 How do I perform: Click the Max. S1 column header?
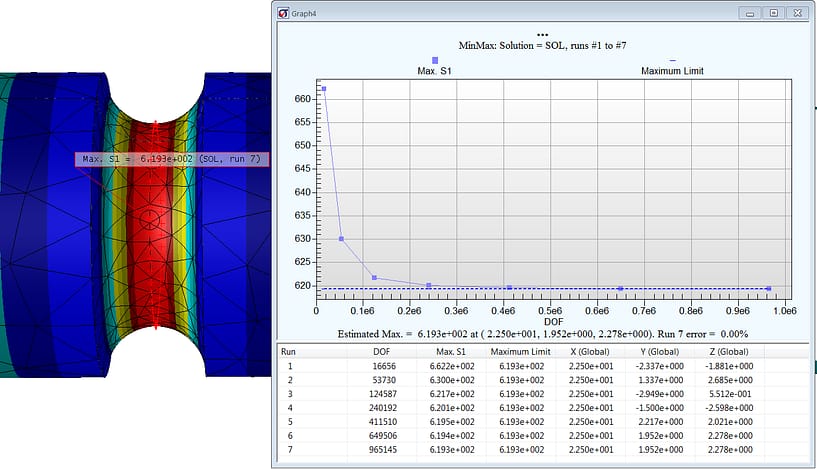pyautogui.click(x=453, y=352)
